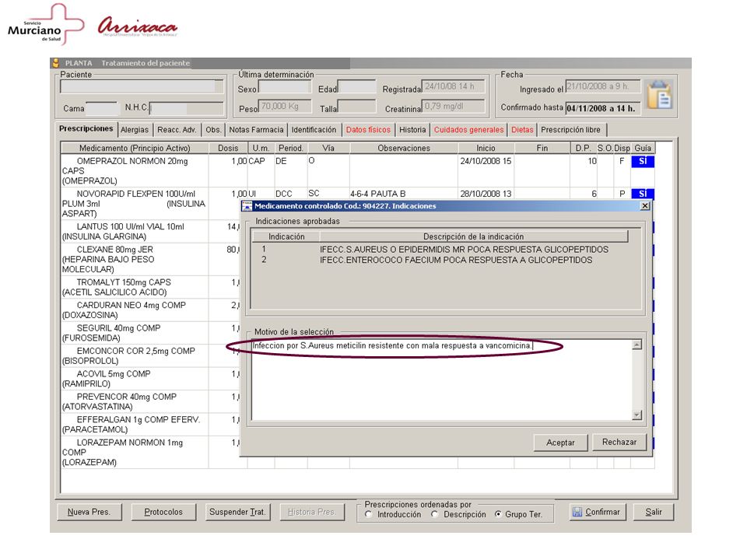The width and height of the screenshot is (747, 560).
Task: Click the Talla field
Action: click(357, 107)
